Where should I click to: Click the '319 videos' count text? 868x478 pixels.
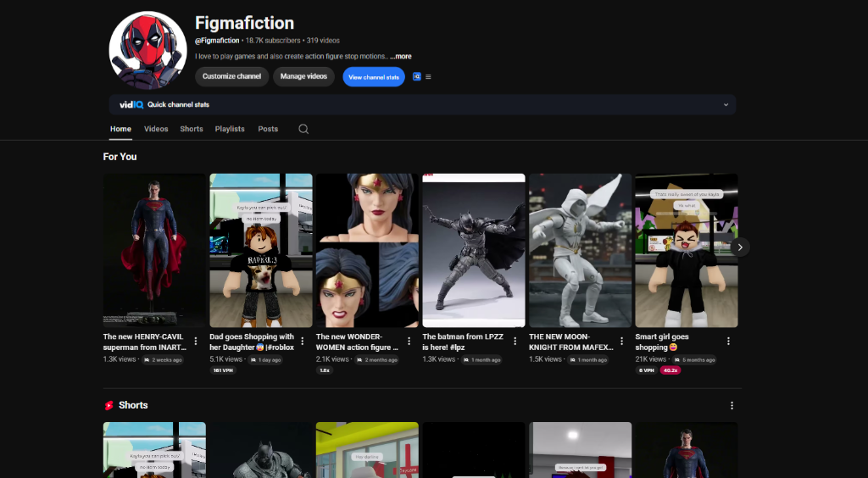[323, 41]
